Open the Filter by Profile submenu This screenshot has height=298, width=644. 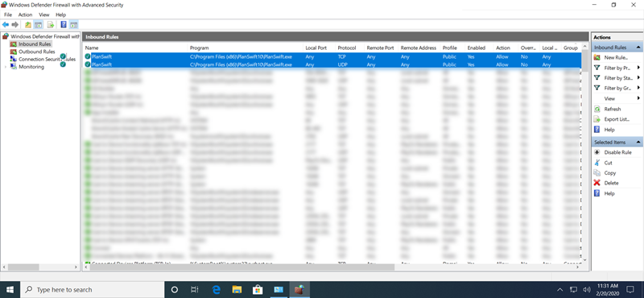coord(617,68)
